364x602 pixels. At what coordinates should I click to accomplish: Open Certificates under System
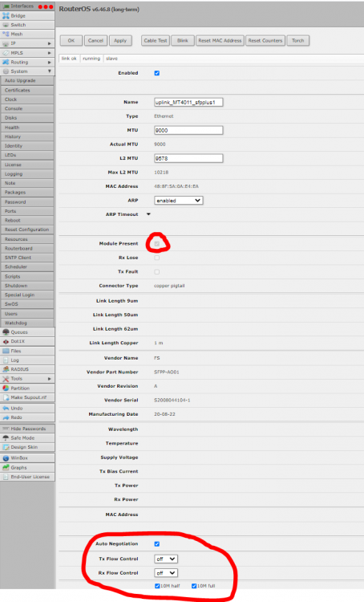(27, 90)
